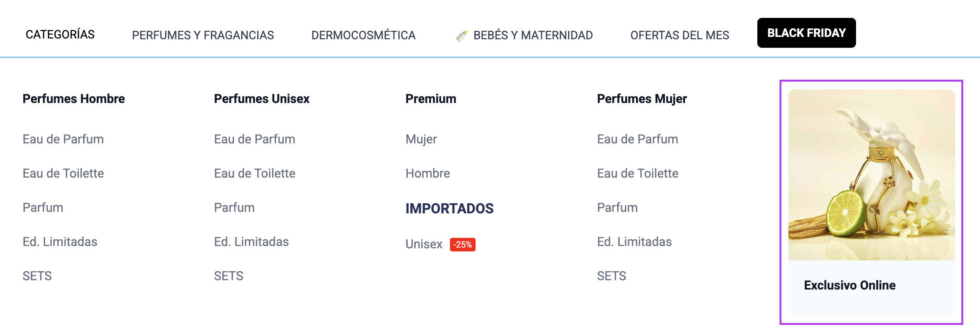Open the Perfumes Unisex heading
The image size is (980, 335).
coord(262,99)
